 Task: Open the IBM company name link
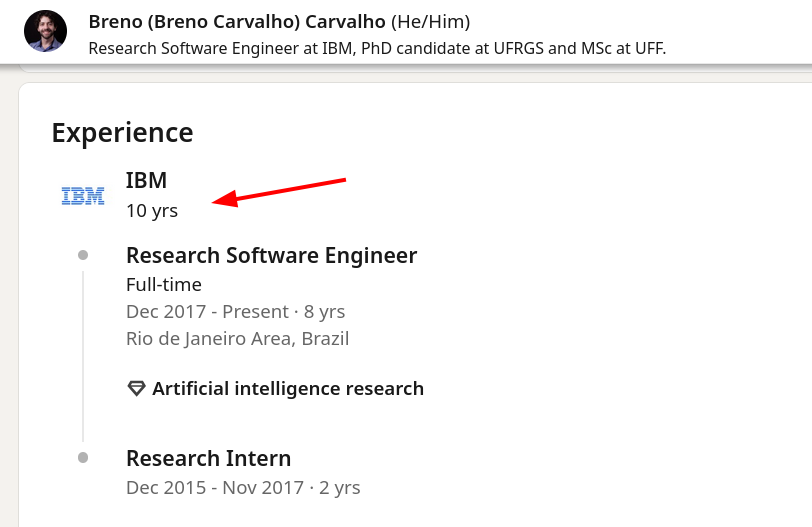(x=146, y=180)
